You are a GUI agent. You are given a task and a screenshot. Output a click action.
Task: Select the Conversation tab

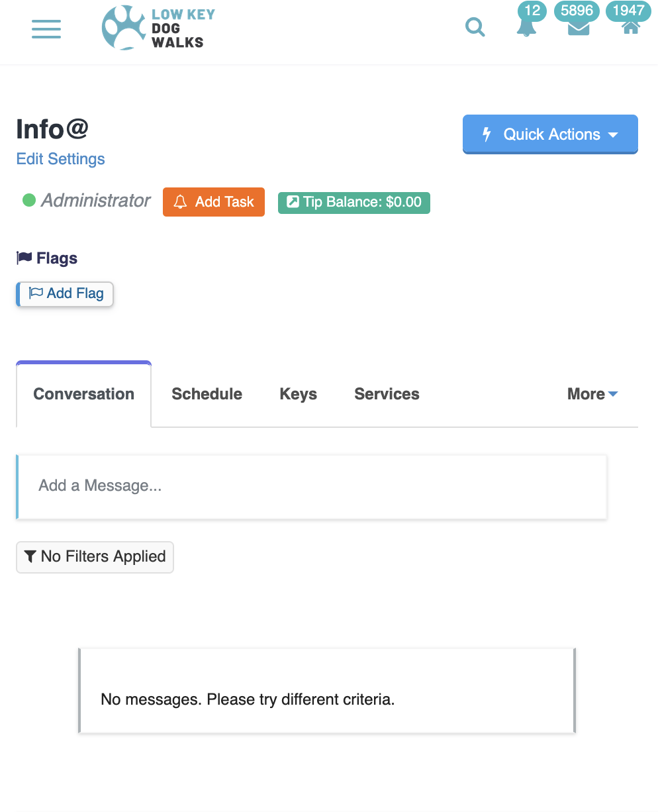click(84, 394)
